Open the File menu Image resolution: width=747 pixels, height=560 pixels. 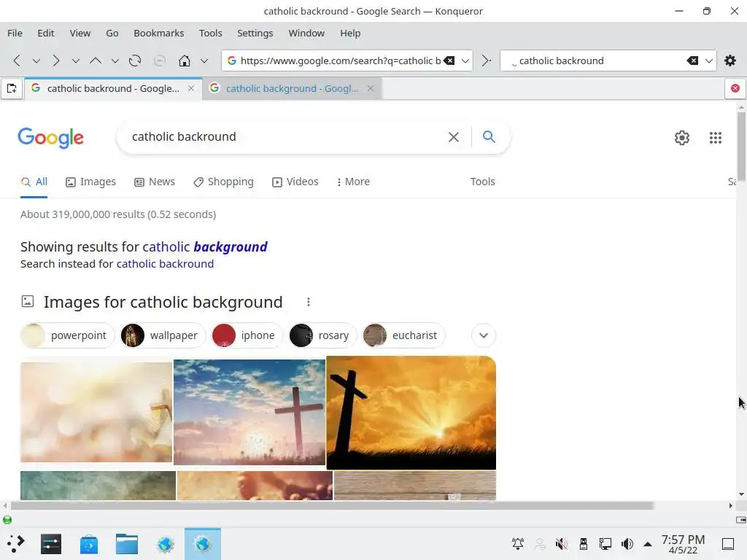15,34
